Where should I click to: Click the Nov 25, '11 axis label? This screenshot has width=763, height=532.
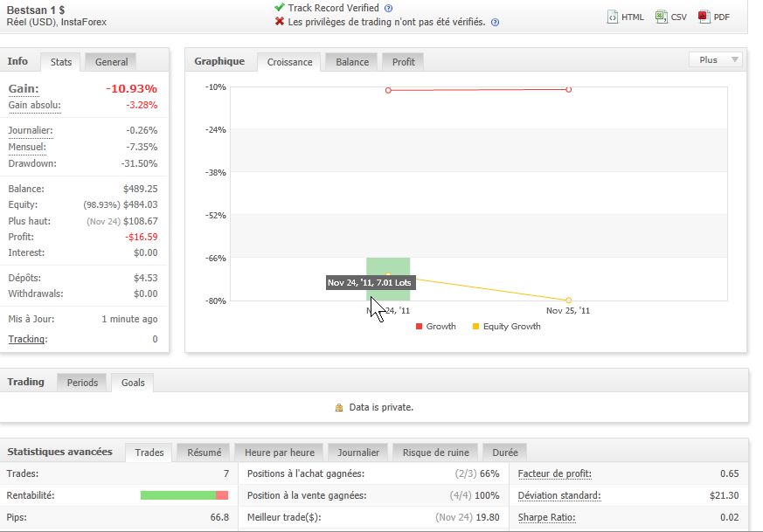tap(568, 311)
